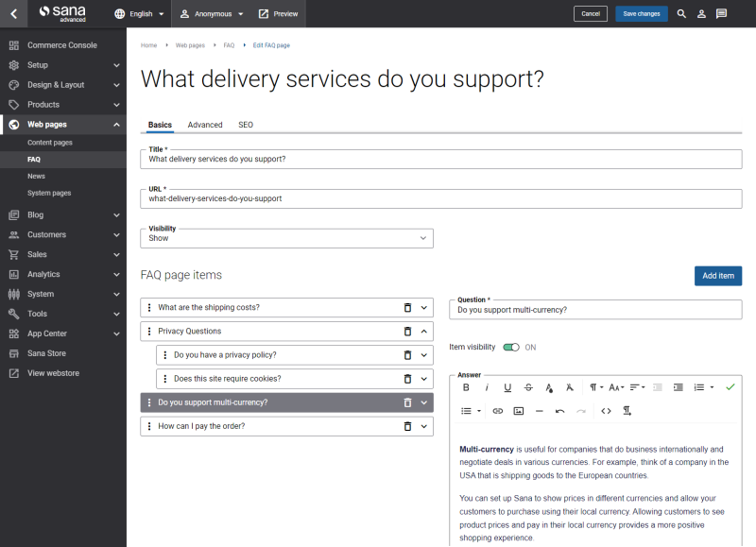
Task: Click the insert link icon
Action: 498,411
